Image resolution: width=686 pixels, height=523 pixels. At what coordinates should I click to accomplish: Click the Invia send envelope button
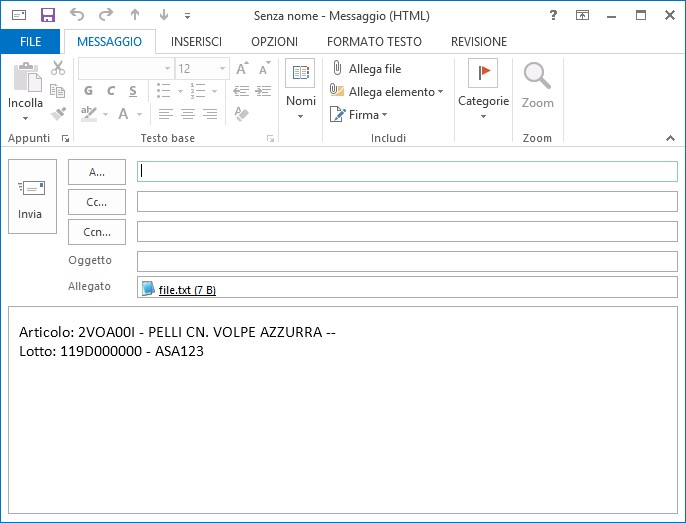tap(32, 197)
